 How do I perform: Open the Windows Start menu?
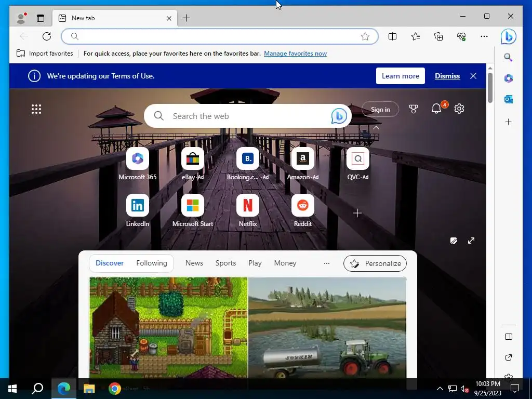click(12, 389)
